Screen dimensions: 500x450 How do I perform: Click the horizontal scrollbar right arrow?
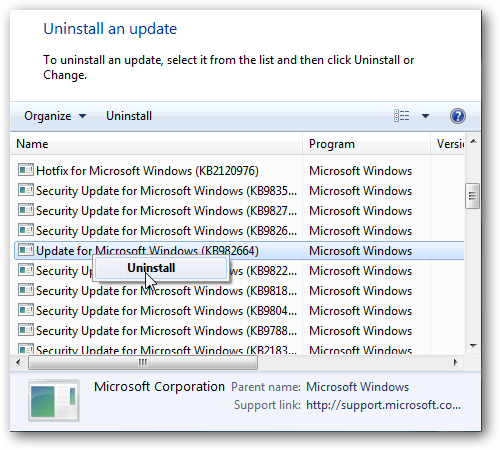456,362
